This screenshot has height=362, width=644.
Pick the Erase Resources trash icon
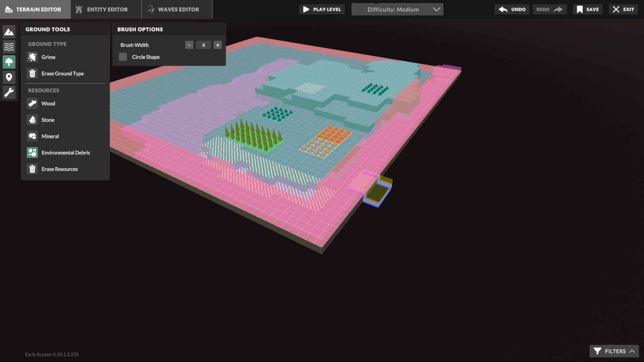click(32, 169)
